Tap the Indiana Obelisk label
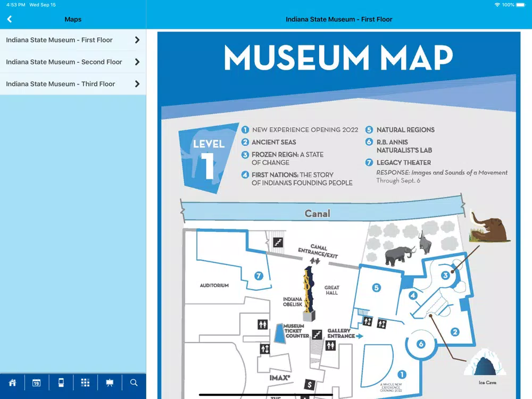 pos(293,302)
